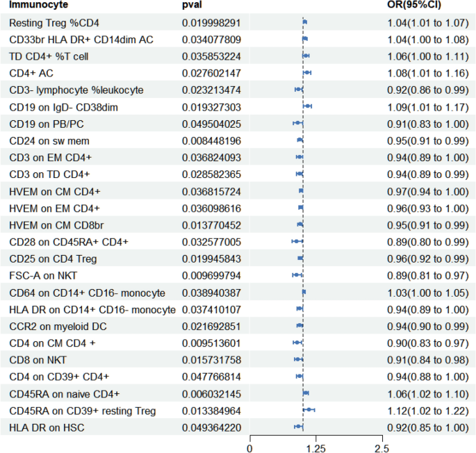Image resolution: width=476 pixels, height=453 pixels.
Task: Click the OR(95%CI) column header
Action: pos(414,5)
